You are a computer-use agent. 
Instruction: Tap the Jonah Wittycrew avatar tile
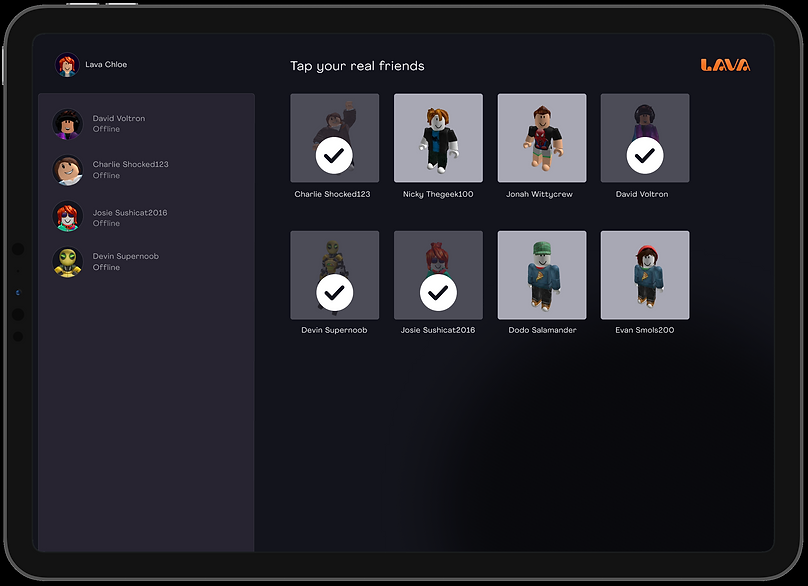coord(542,138)
